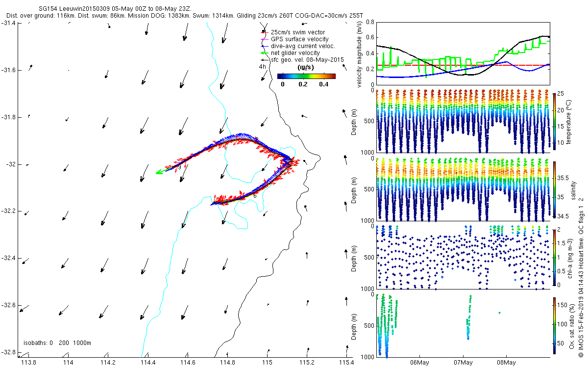Click longitude tick '114.6'

pos(188,363)
